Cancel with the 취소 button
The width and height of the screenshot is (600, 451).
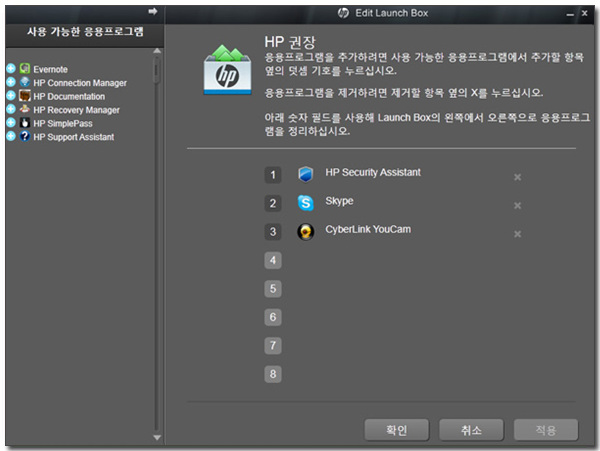471,430
